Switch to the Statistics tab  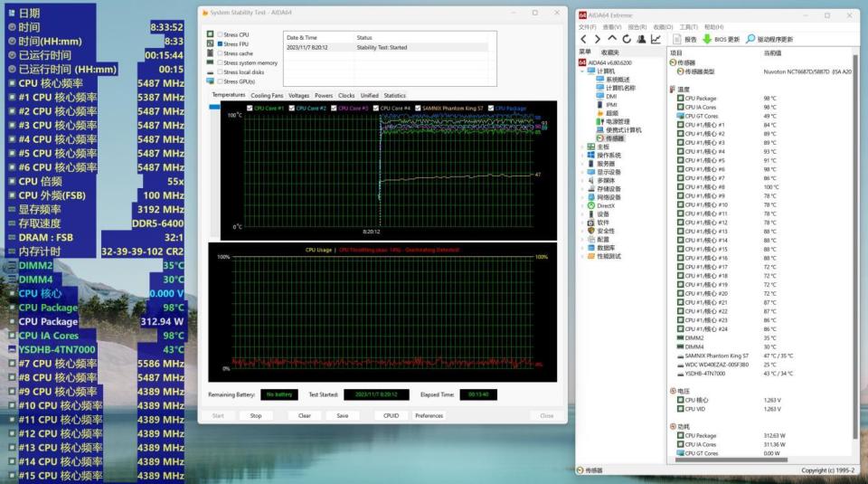(x=395, y=95)
